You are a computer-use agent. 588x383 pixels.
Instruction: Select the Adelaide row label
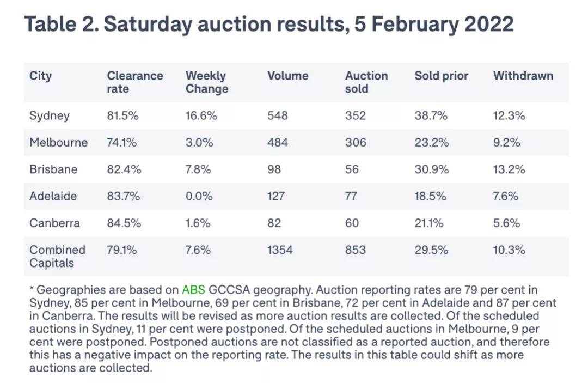click(53, 196)
